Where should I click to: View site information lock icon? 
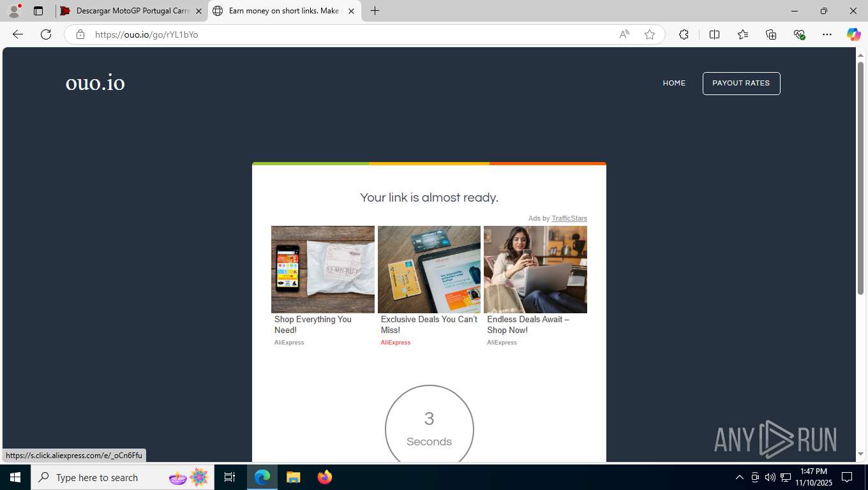[x=80, y=34]
